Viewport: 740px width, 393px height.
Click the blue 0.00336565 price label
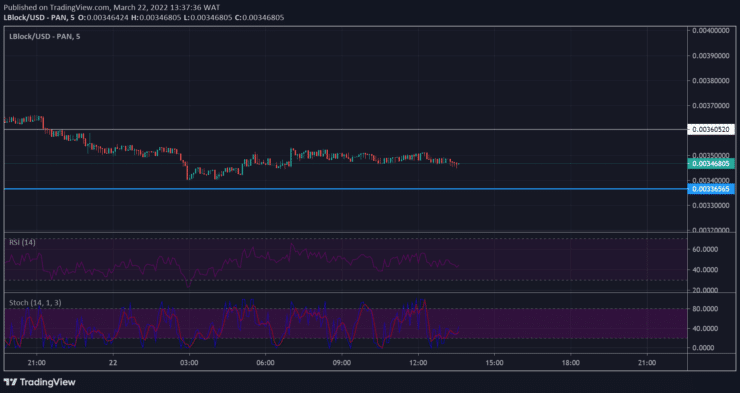pos(711,189)
